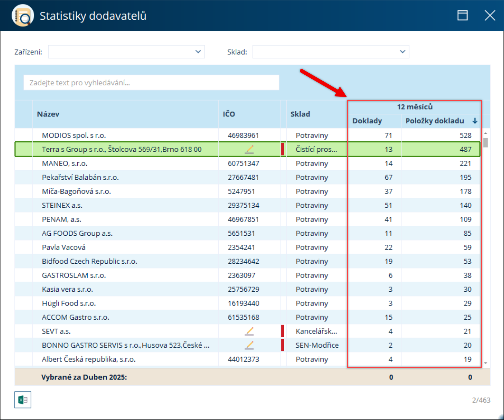Click the SEN-Modřice warehouse cell
The height and width of the screenshot is (420, 504).
[x=317, y=345]
